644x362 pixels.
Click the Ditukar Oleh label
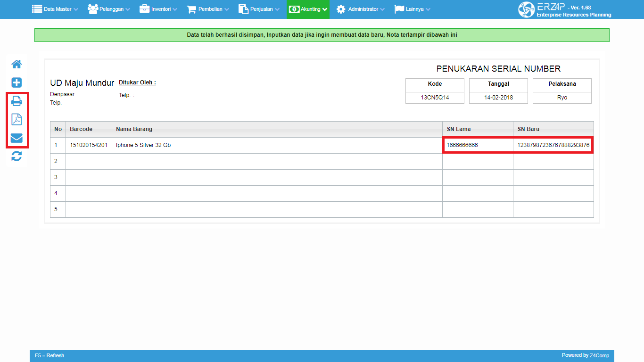click(137, 82)
